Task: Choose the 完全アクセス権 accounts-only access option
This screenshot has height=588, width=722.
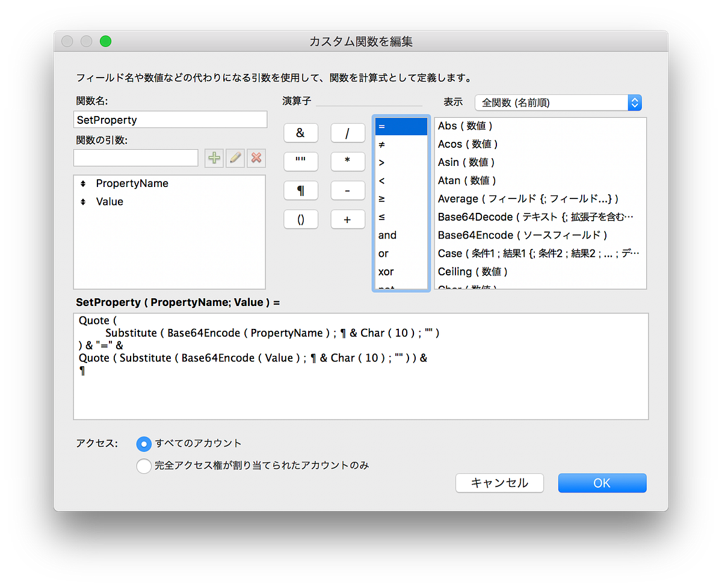Action: 144,465
